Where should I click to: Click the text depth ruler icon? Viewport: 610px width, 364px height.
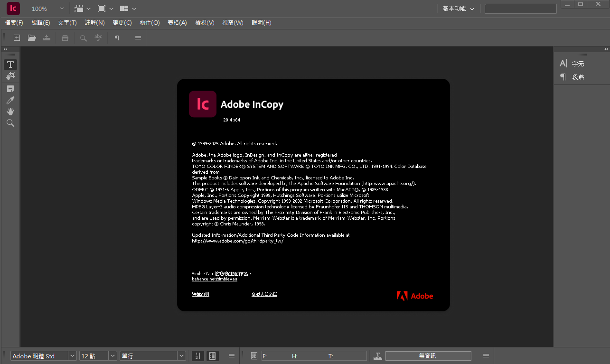(x=378, y=356)
